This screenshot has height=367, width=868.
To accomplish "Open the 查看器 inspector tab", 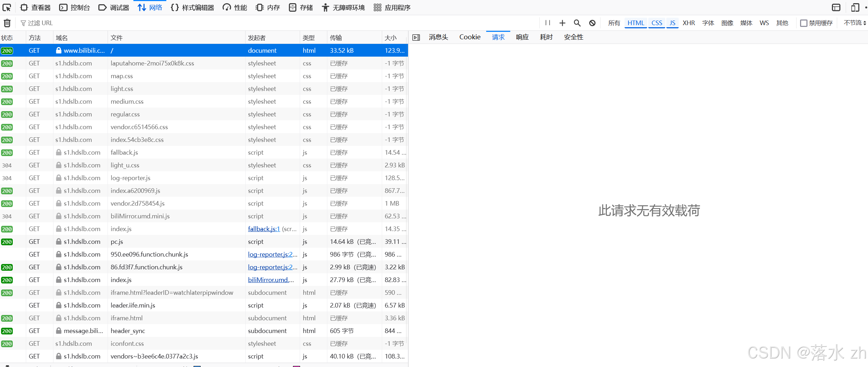I will (x=35, y=7).
